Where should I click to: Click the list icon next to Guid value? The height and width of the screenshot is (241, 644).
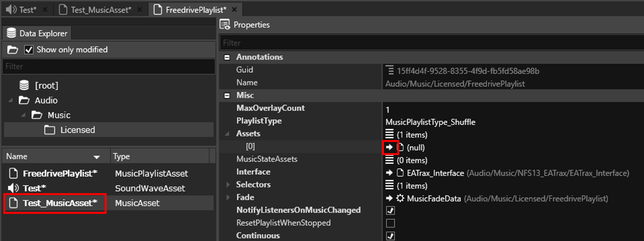389,71
